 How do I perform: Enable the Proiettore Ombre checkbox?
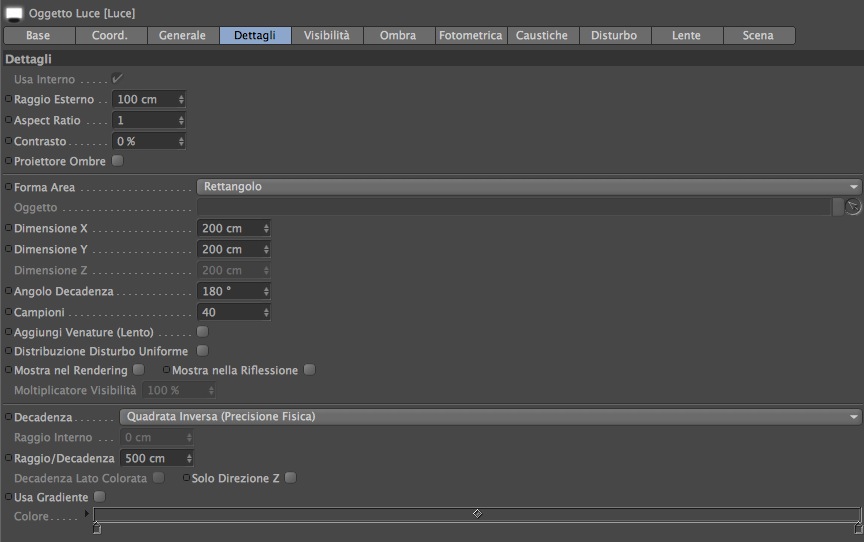pyautogui.click(x=117, y=161)
